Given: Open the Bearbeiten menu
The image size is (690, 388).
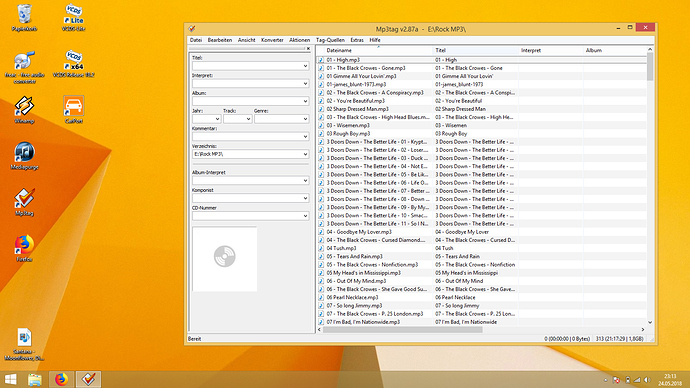Looking at the screenshot, I should tap(220, 40).
